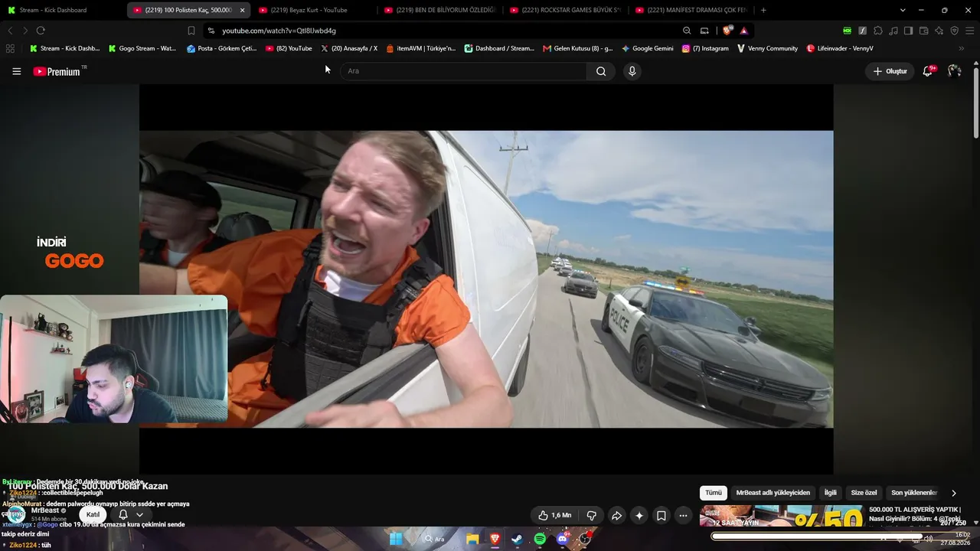Dislike the MrBeast video
The image size is (980, 551).
(x=591, y=516)
